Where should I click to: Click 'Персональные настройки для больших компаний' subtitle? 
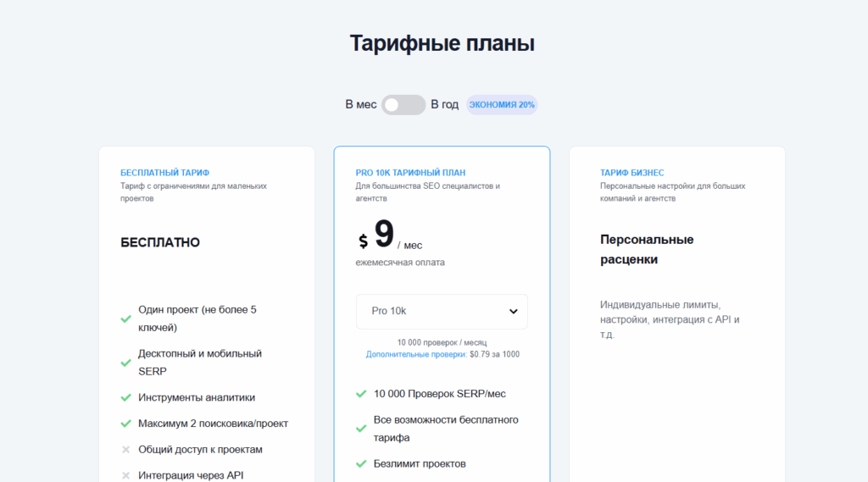tap(672, 192)
